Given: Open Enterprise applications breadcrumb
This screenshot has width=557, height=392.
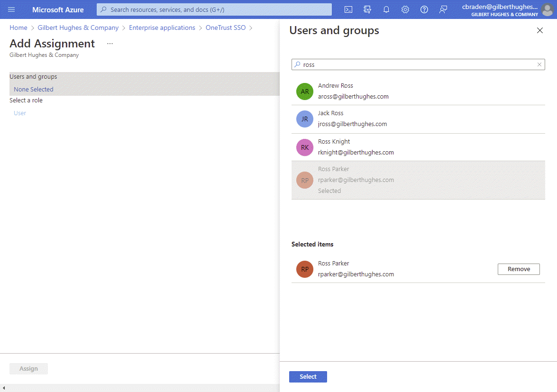Looking at the screenshot, I should click(x=162, y=27).
